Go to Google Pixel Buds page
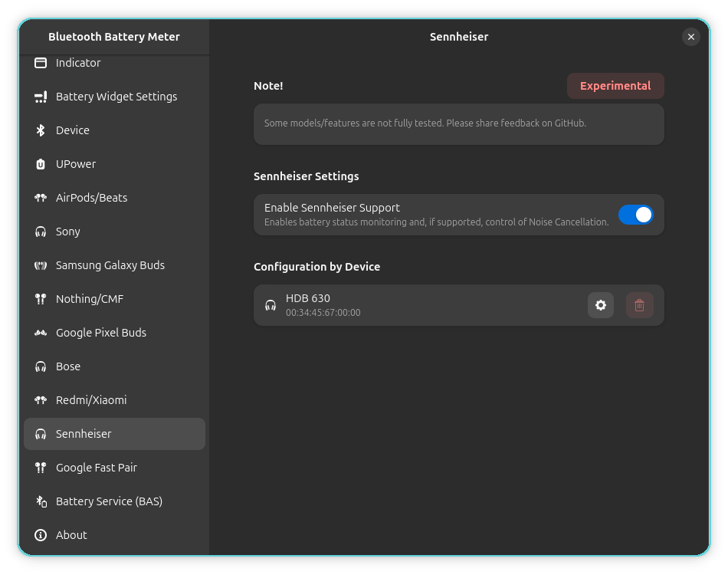The image size is (728, 575). 114,333
